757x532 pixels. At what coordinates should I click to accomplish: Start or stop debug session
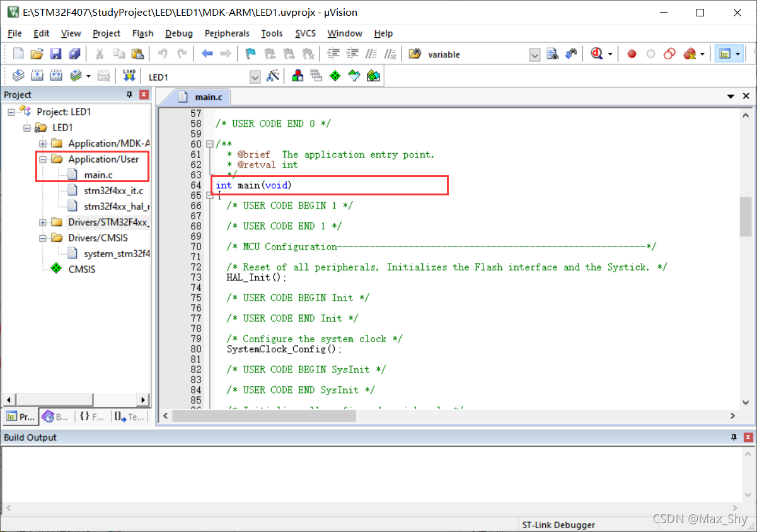pyautogui.click(x=597, y=54)
